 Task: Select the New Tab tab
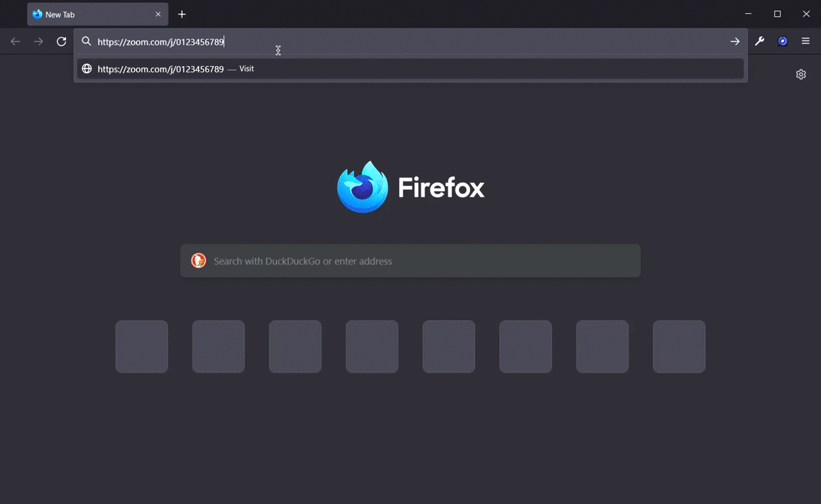point(97,14)
